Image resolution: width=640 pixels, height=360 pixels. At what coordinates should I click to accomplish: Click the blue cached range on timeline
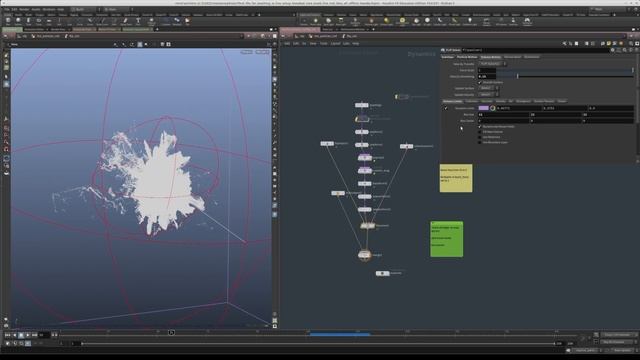(x=340, y=334)
